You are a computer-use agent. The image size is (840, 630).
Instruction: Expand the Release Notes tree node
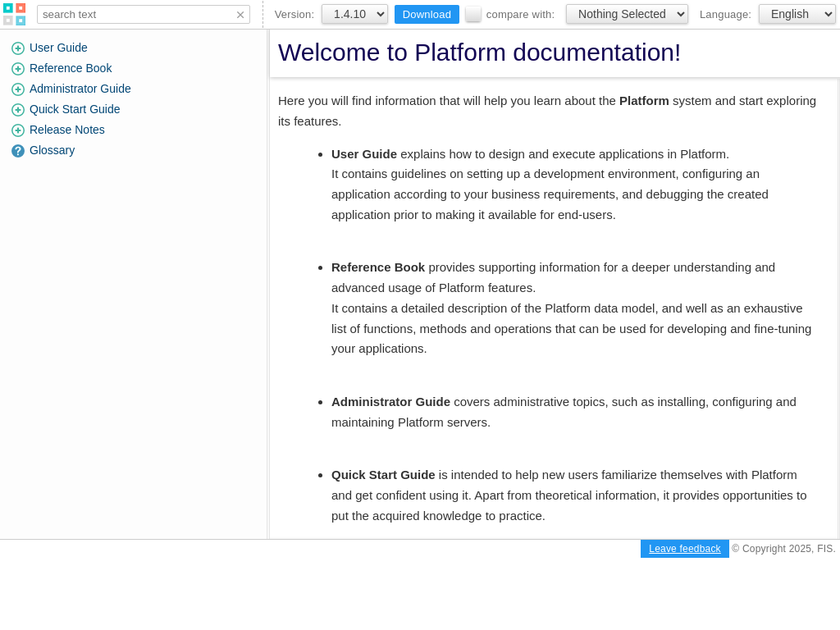pyautogui.click(x=18, y=130)
